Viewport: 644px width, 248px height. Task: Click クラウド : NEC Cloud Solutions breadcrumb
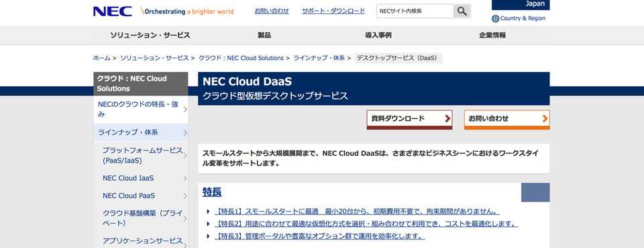241,58
